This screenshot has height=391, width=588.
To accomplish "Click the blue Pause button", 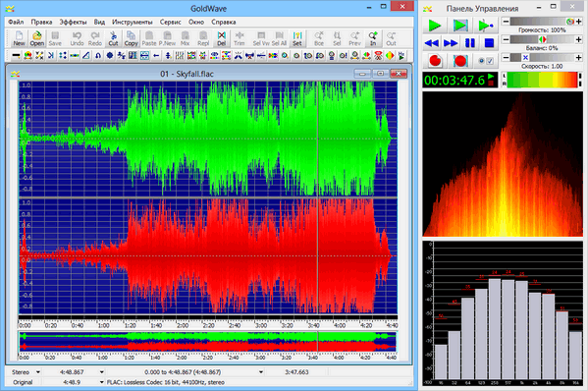I will pyautogui.click(x=470, y=43).
